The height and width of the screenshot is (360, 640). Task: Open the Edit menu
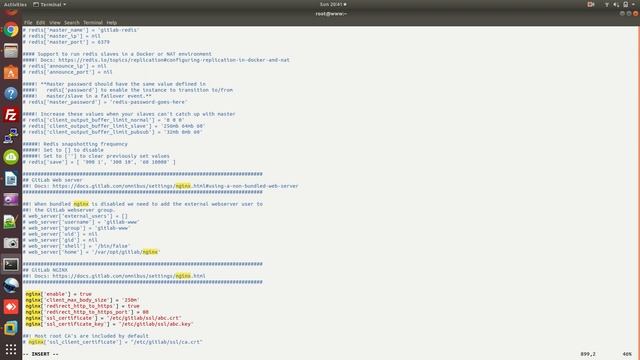point(40,22)
